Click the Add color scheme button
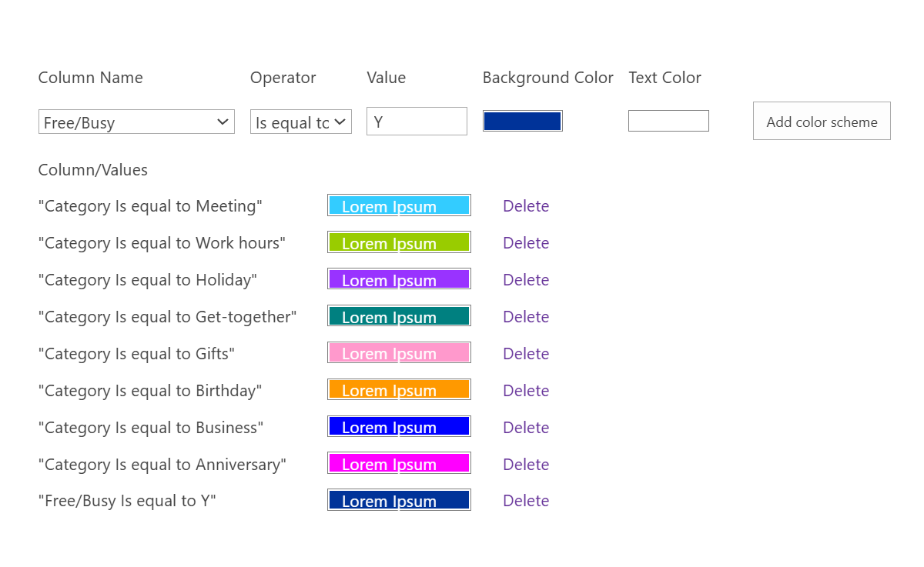The width and height of the screenshot is (924, 567). pos(822,122)
